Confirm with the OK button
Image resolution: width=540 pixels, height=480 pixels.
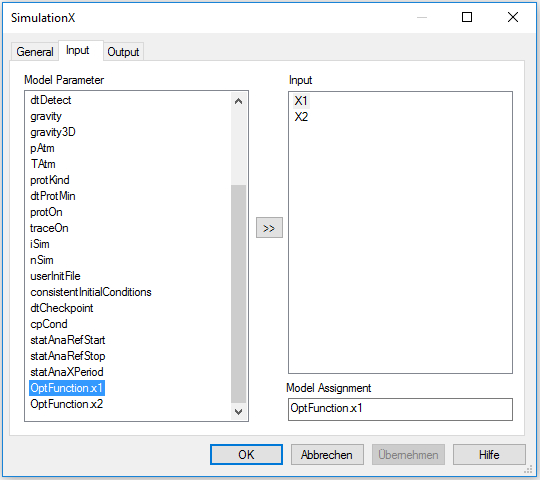[x=246, y=455]
